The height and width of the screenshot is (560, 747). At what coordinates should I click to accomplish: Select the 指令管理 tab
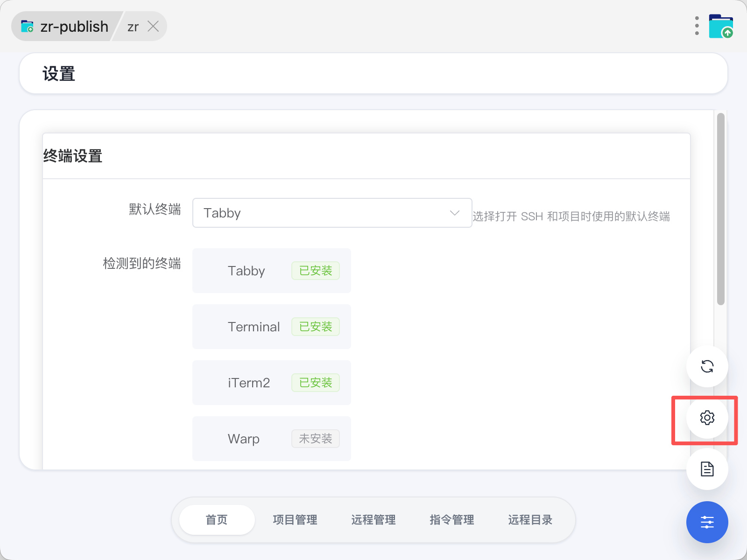tap(452, 520)
